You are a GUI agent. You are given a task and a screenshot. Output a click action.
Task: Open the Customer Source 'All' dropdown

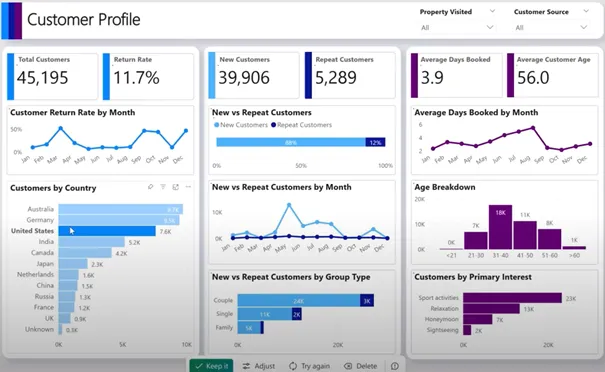(551, 27)
